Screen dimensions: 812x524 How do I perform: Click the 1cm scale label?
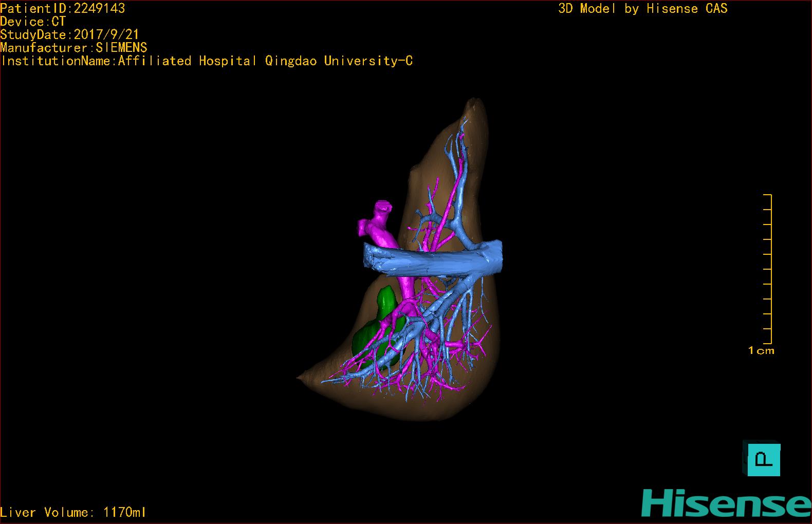click(761, 351)
